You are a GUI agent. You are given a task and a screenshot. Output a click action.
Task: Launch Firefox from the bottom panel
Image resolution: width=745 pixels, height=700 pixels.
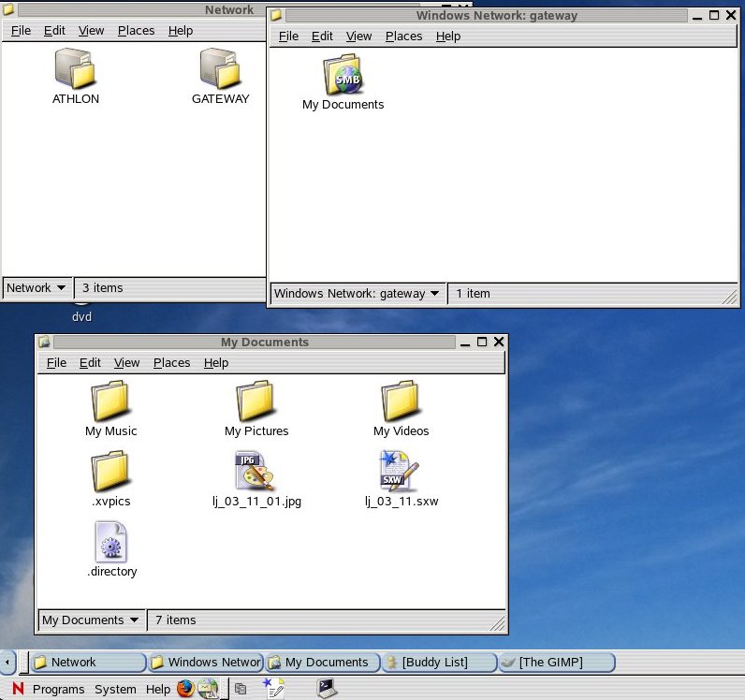tap(185, 689)
